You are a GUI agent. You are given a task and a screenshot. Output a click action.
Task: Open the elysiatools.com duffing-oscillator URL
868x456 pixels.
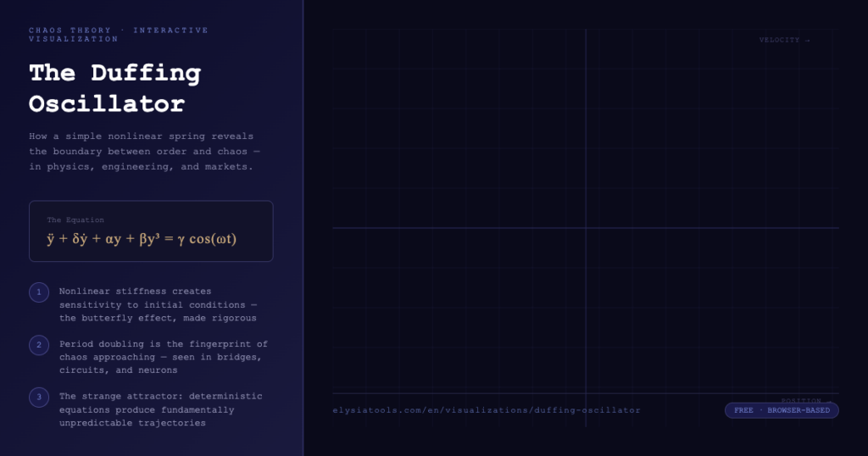click(x=487, y=410)
